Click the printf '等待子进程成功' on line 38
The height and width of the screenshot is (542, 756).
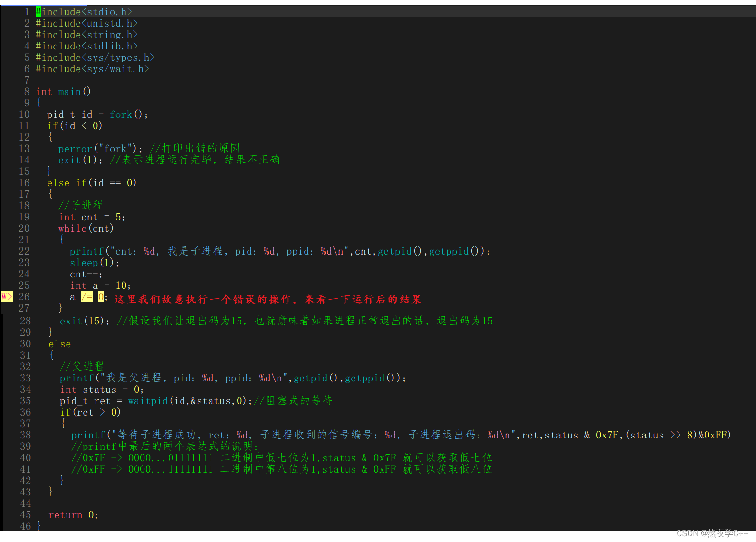tap(401, 435)
